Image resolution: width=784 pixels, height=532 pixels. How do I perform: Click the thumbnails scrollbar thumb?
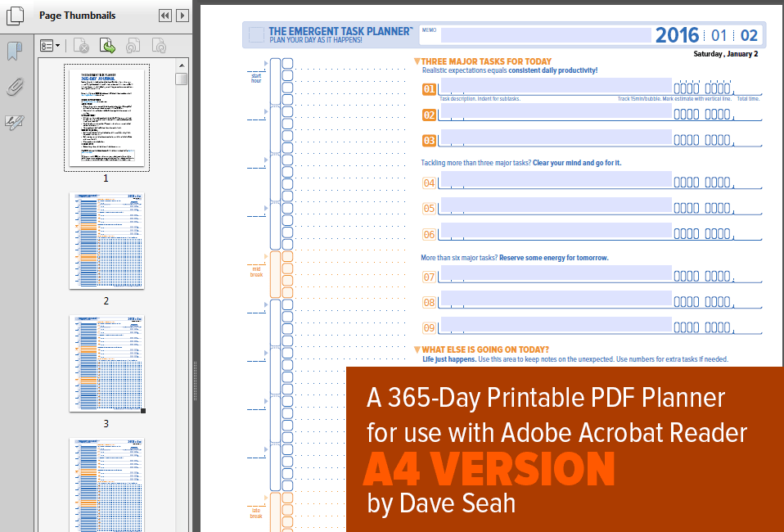182,79
